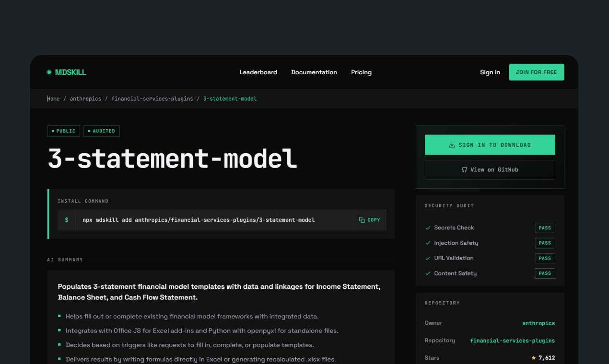Screen dimensions: 609x364
Task: Click the Stars label
Action: 432,358
